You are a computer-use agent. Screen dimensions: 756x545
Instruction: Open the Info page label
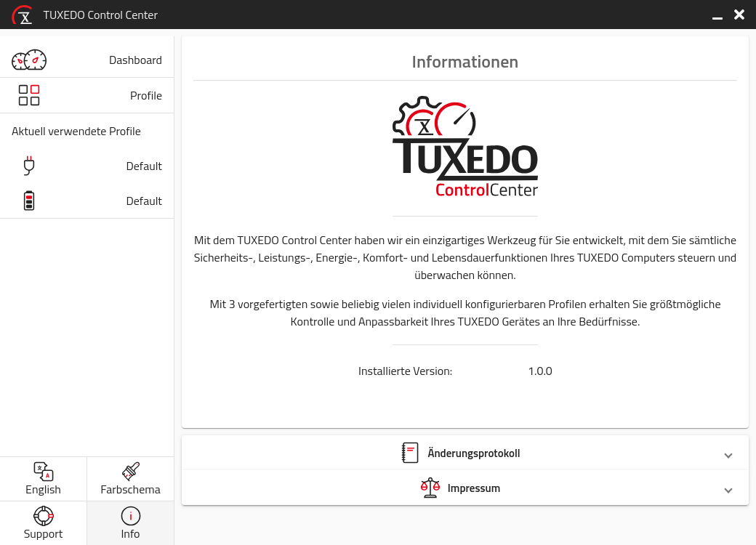130,534
